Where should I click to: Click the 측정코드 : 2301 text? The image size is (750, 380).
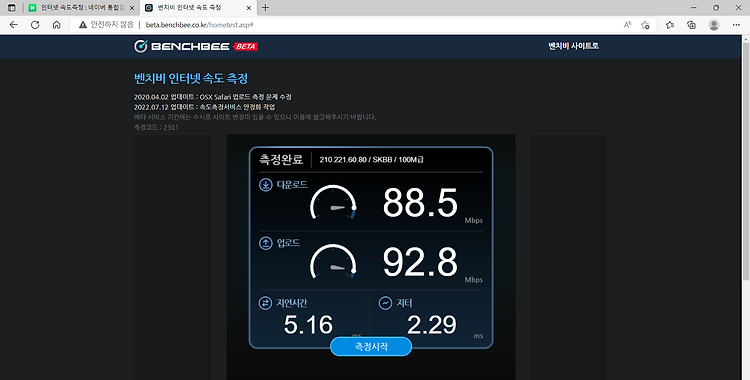156,127
